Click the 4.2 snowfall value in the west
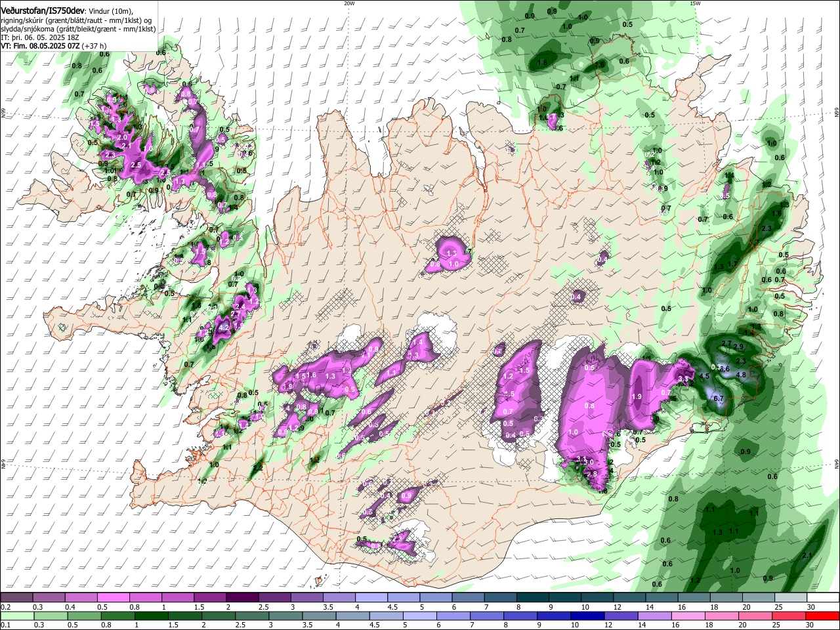 223,327
